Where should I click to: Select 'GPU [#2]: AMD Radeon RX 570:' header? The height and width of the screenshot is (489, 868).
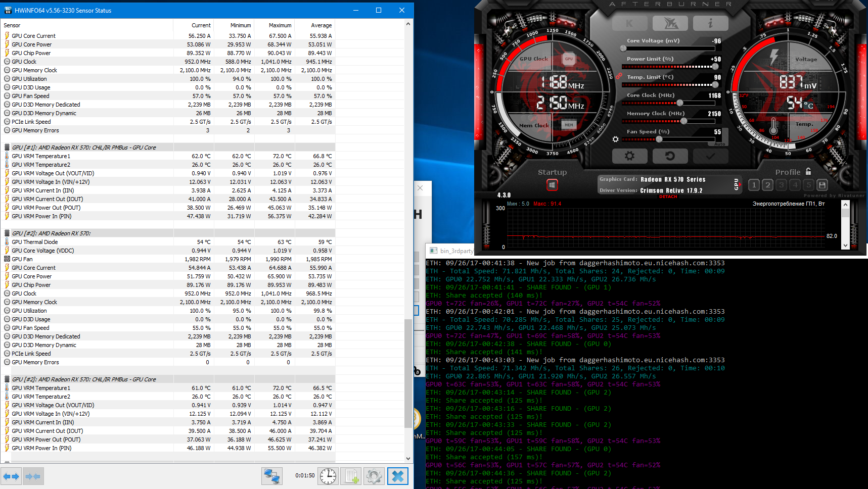pyautogui.click(x=168, y=233)
